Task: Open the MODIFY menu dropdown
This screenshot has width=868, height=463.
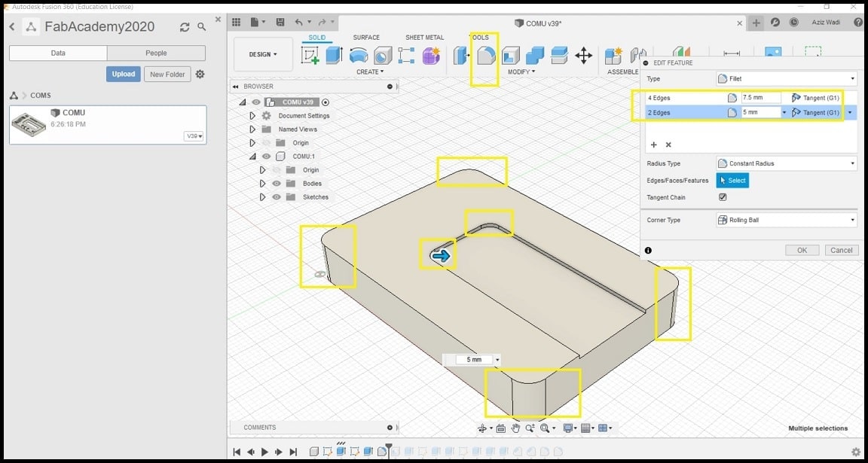Action: tap(521, 72)
